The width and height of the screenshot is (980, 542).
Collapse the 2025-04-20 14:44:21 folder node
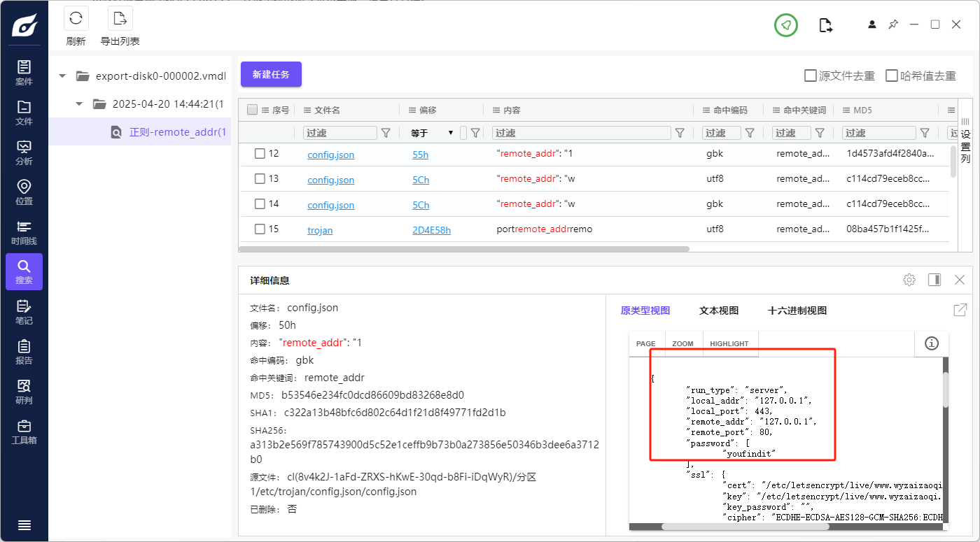click(x=80, y=104)
